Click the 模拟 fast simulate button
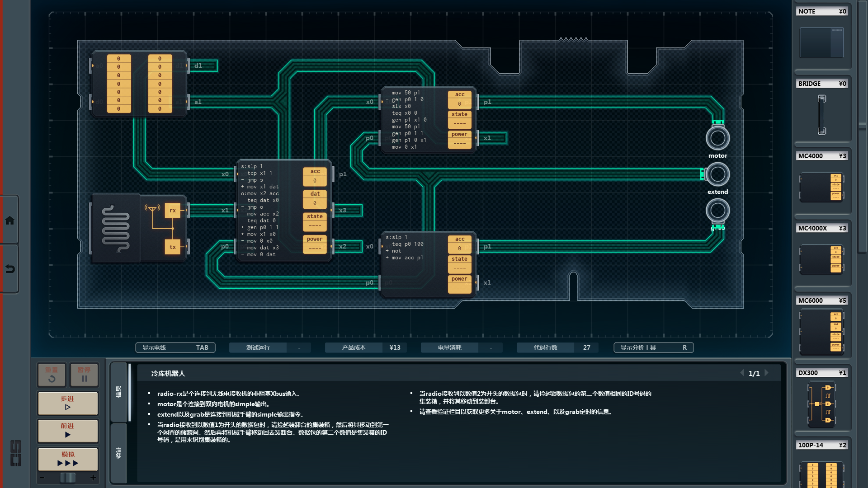Viewport: 868px width, 488px height. tap(68, 459)
